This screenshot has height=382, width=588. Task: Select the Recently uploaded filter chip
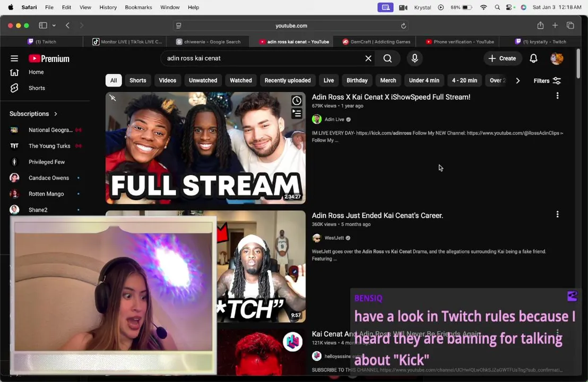click(x=288, y=81)
